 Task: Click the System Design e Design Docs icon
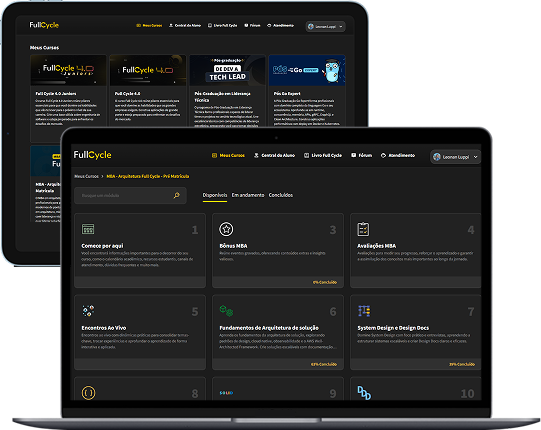point(364,311)
